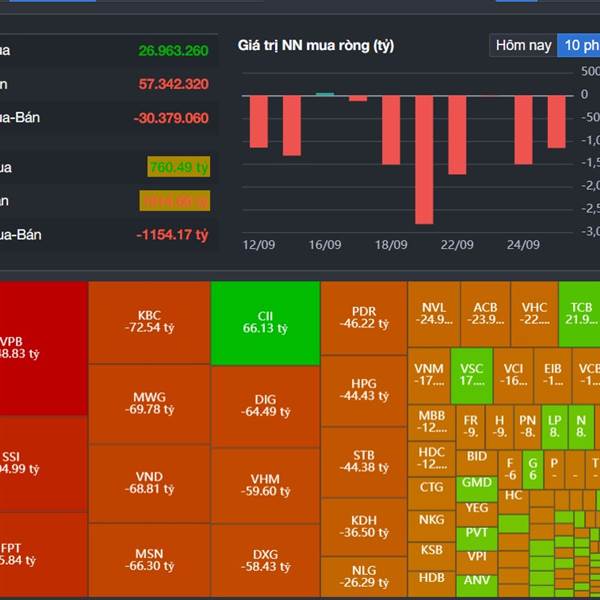The height and width of the screenshot is (600, 600).
Task: Click the PDR -46.22 tỷ tile
Action: 364,318
